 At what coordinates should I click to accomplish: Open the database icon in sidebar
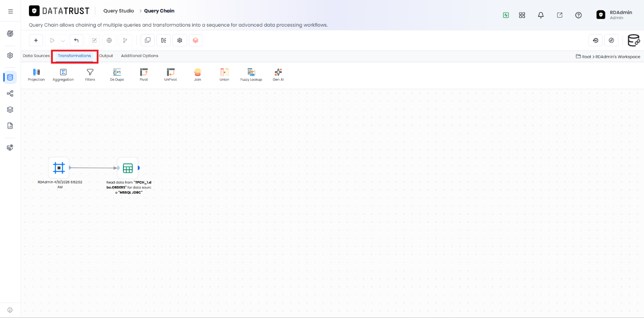pyautogui.click(x=10, y=77)
